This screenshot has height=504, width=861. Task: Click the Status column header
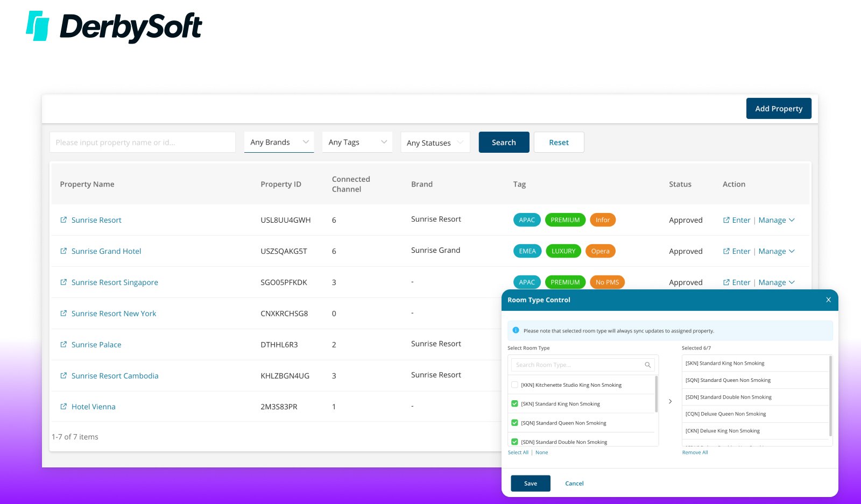pos(680,184)
